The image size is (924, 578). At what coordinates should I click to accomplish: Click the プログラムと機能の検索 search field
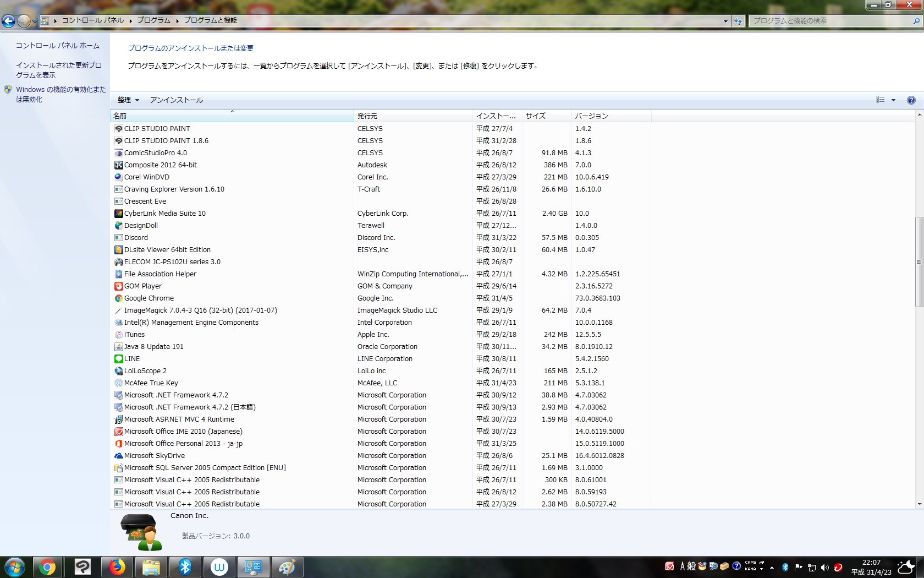tap(829, 21)
